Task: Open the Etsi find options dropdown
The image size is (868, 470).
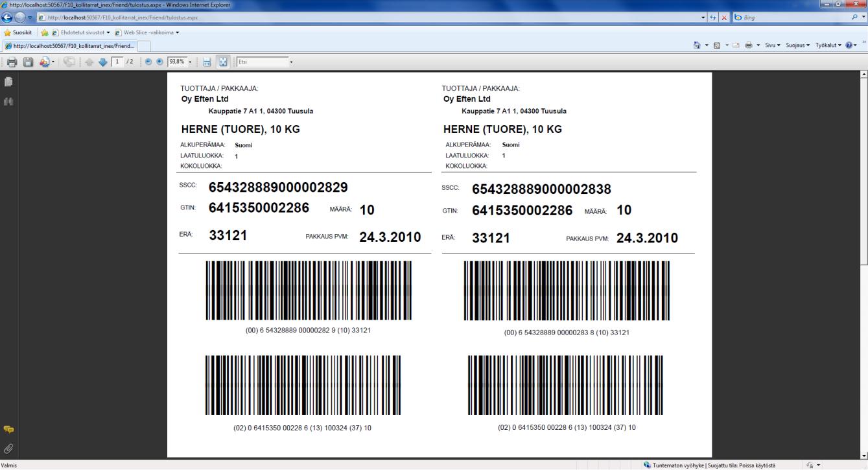Action: pos(292,62)
